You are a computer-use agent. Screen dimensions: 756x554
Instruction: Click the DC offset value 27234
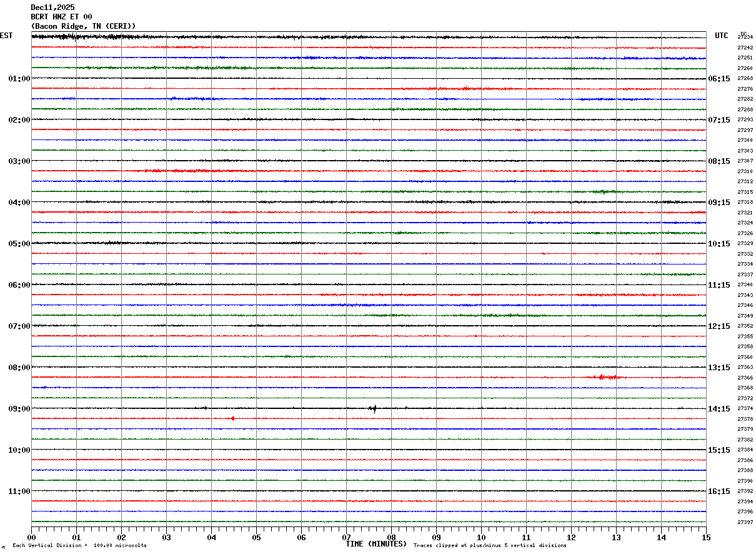pyautogui.click(x=745, y=38)
